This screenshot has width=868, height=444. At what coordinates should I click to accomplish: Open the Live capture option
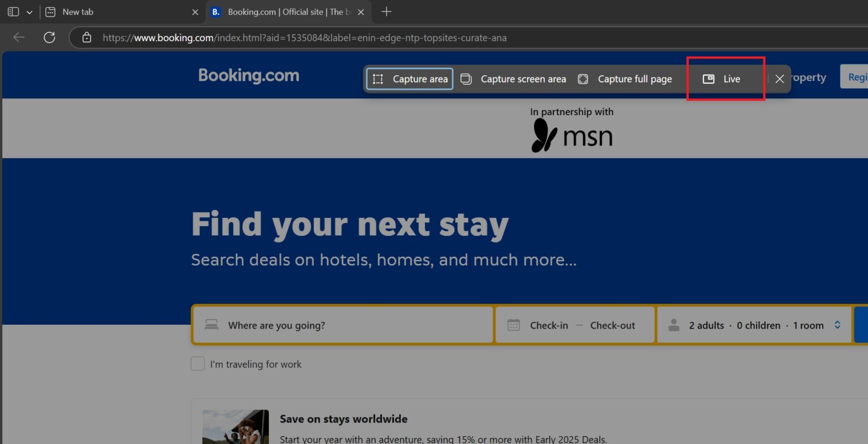(725, 79)
